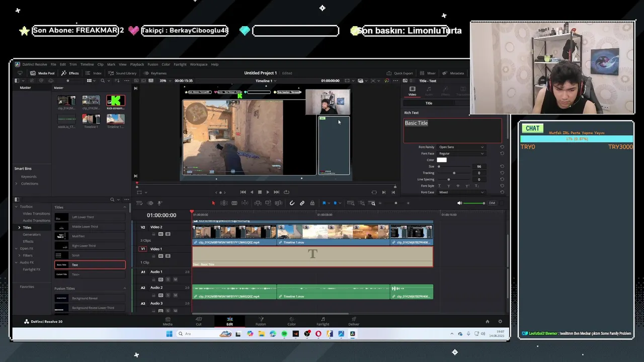Mute audio with the speaker icon
Image resolution: width=644 pixels, height=362 pixels.
[x=460, y=203]
